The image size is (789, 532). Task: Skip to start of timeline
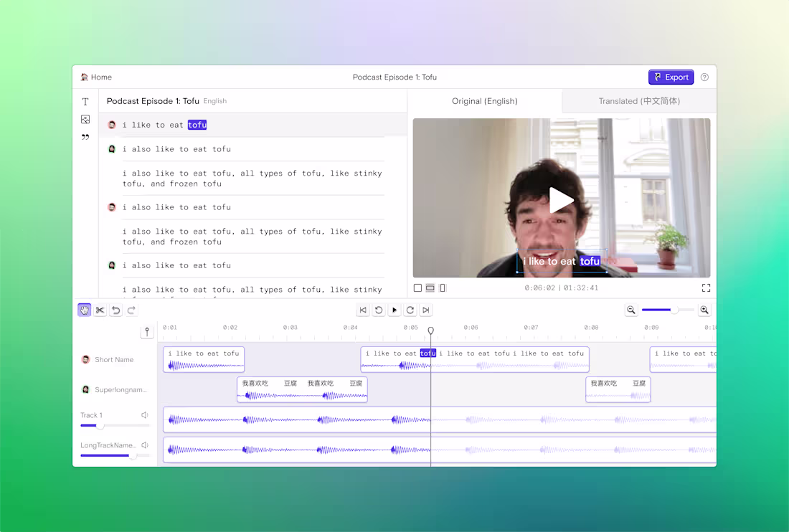point(363,310)
